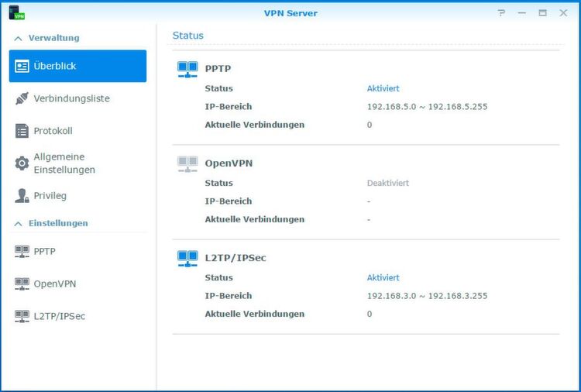The height and width of the screenshot is (392, 581).
Task: Click the OpenVPN Aktuelle Verbindungen label
Action: point(255,219)
